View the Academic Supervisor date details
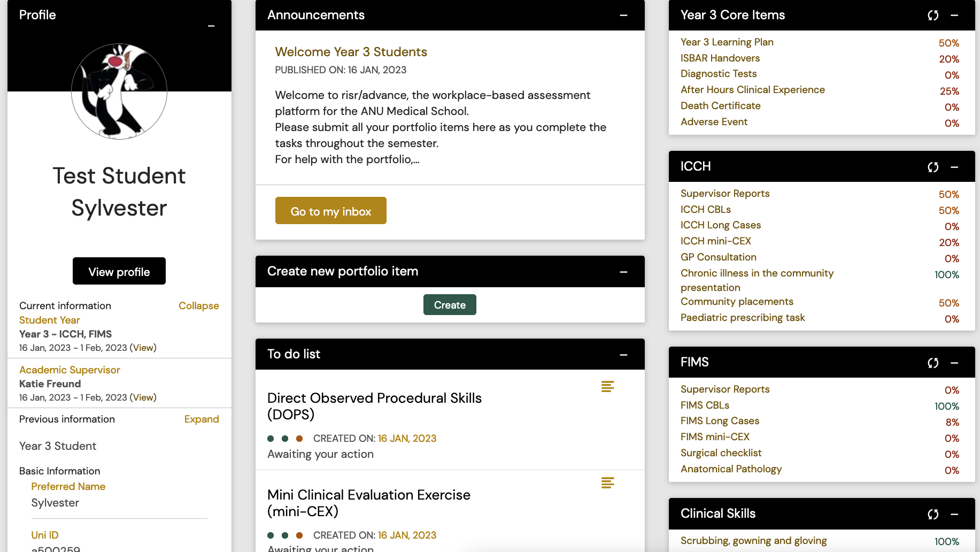 pyautogui.click(x=143, y=397)
